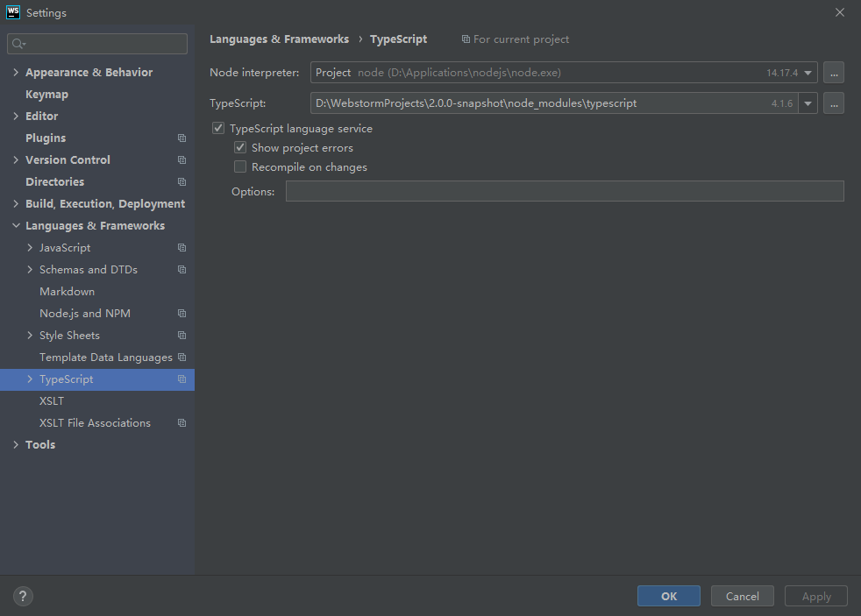Click project-level icon next to Directories
Image resolution: width=861 pixels, height=616 pixels.
pos(181,182)
